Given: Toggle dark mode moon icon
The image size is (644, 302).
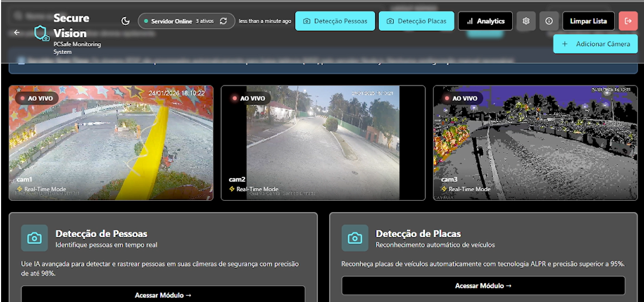Looking at the screenshot, I should click(126, 21).
